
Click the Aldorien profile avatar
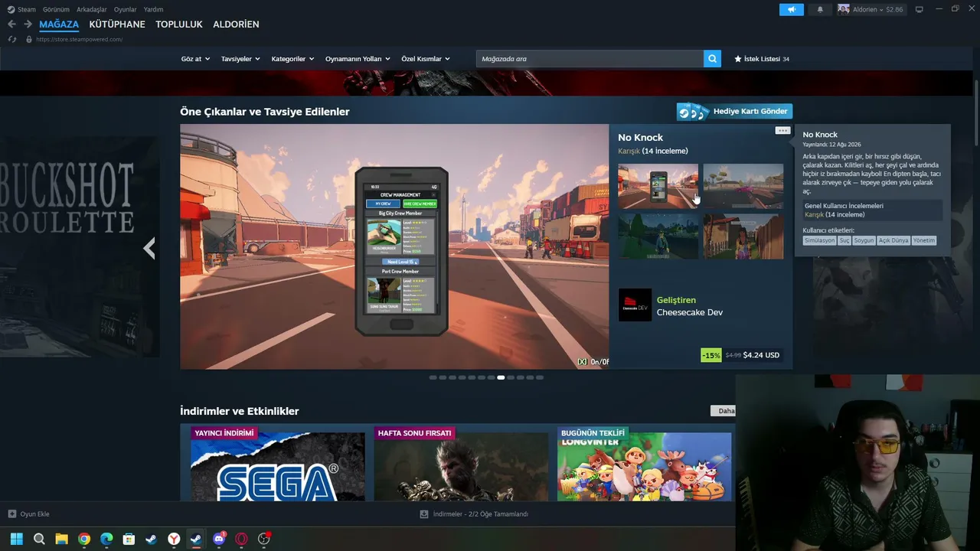[844, 9]
